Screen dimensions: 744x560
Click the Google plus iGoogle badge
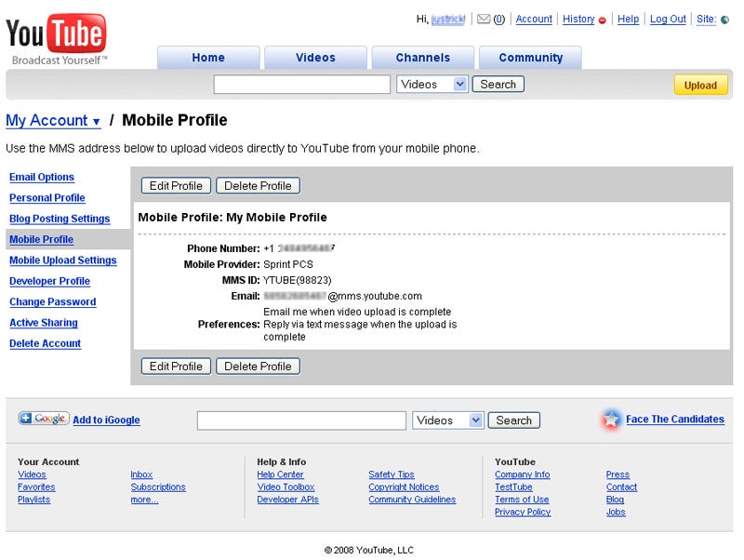click(44, 418)
